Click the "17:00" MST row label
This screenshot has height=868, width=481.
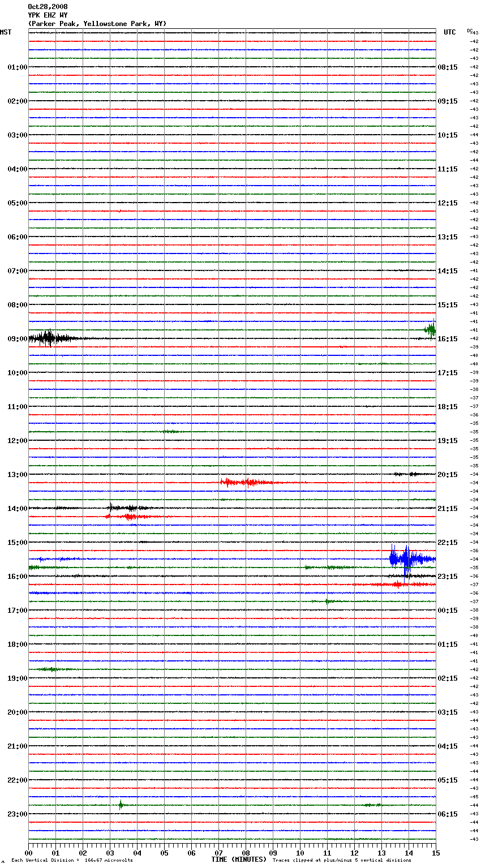[x=18, y=611]
